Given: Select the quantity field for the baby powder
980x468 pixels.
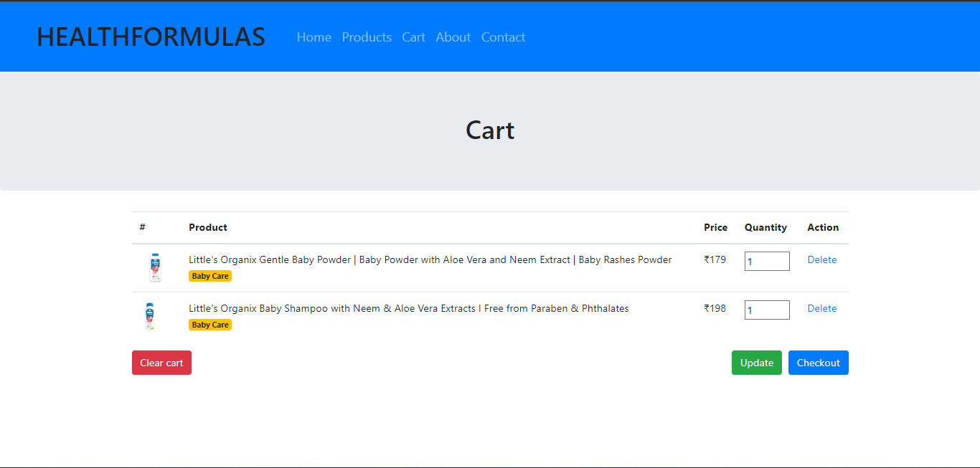Looking at the screenshot, I should pyautogui.click(x=766, y=261).
